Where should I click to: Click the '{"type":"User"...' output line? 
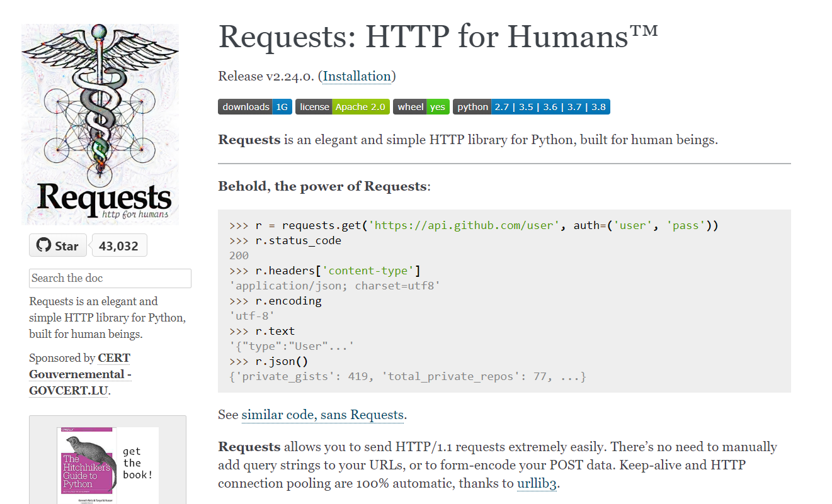click(292, 346)
